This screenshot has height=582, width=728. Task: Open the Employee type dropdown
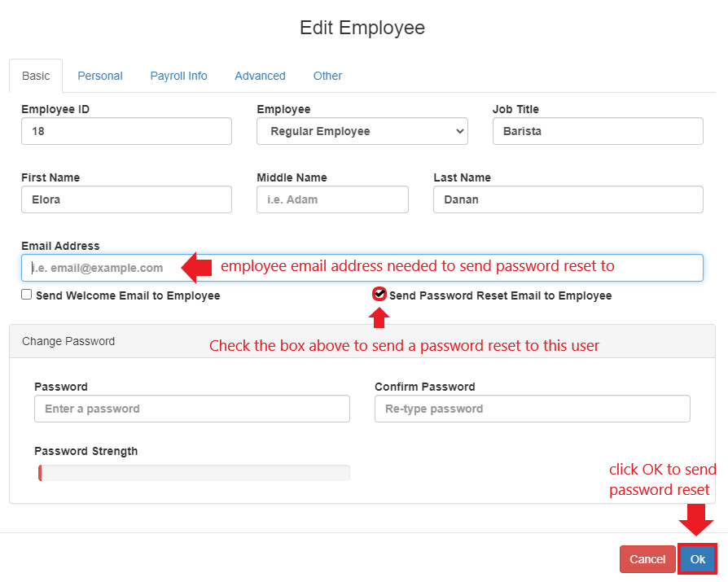[x=362, y=130]
